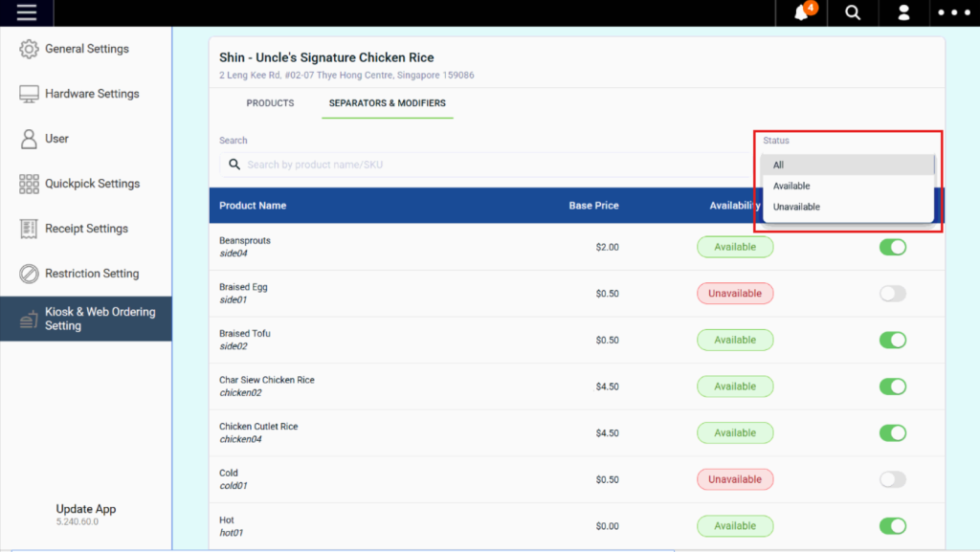Click the product name/SKU search field
The height and width of the screenshot is (552, 980).
485,165
